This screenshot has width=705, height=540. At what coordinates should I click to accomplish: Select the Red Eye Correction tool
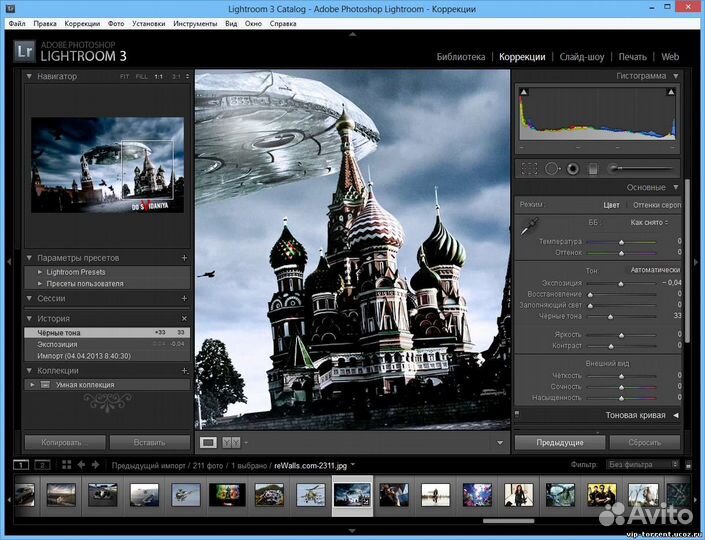[572, 169]
